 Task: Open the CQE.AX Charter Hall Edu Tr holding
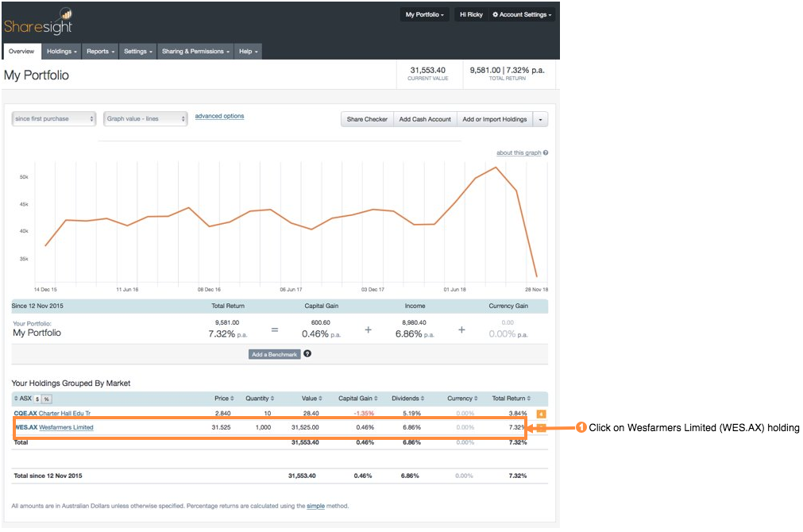pyautogui.click(x=52, y=413)
